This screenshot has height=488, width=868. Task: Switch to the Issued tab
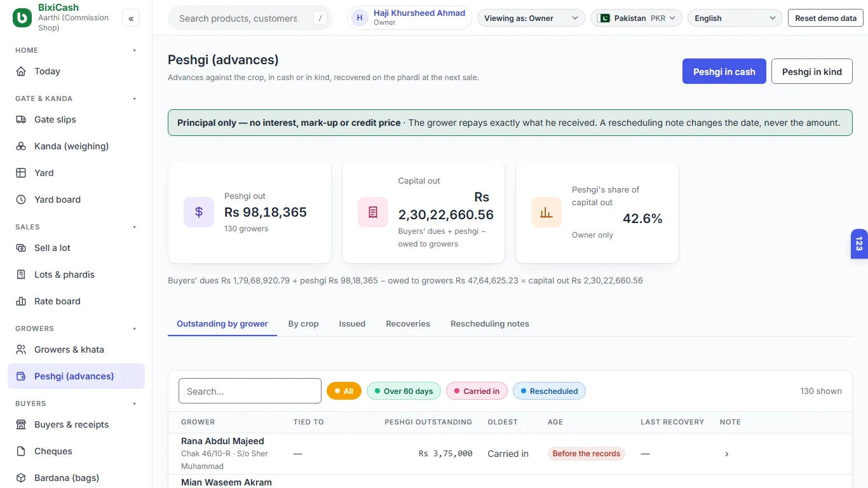352,323
